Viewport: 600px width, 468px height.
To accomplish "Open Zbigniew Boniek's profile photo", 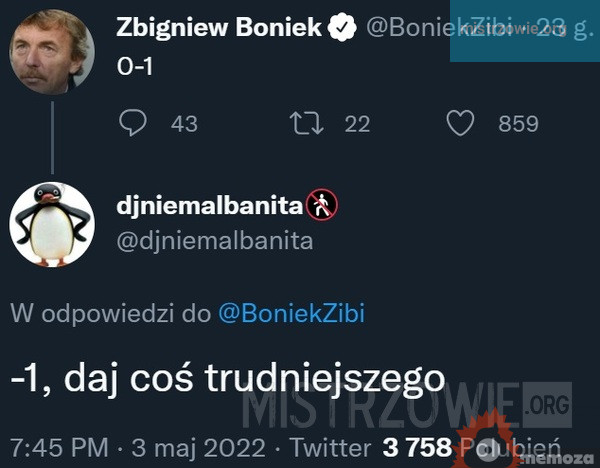I will point(52,49).
